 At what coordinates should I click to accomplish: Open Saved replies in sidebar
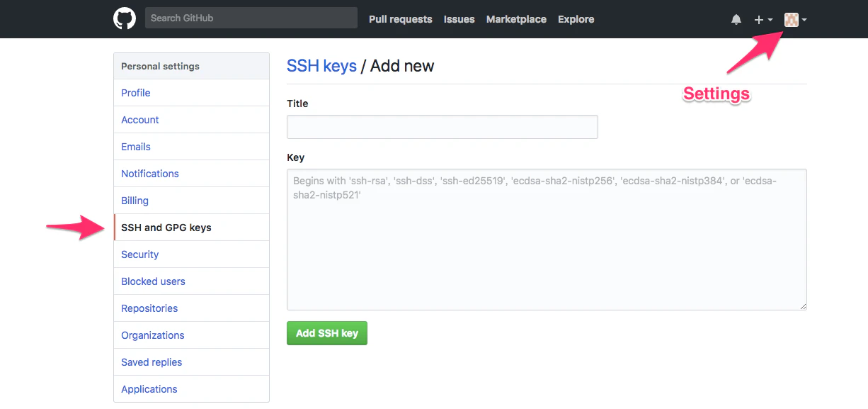coord(191,362)
